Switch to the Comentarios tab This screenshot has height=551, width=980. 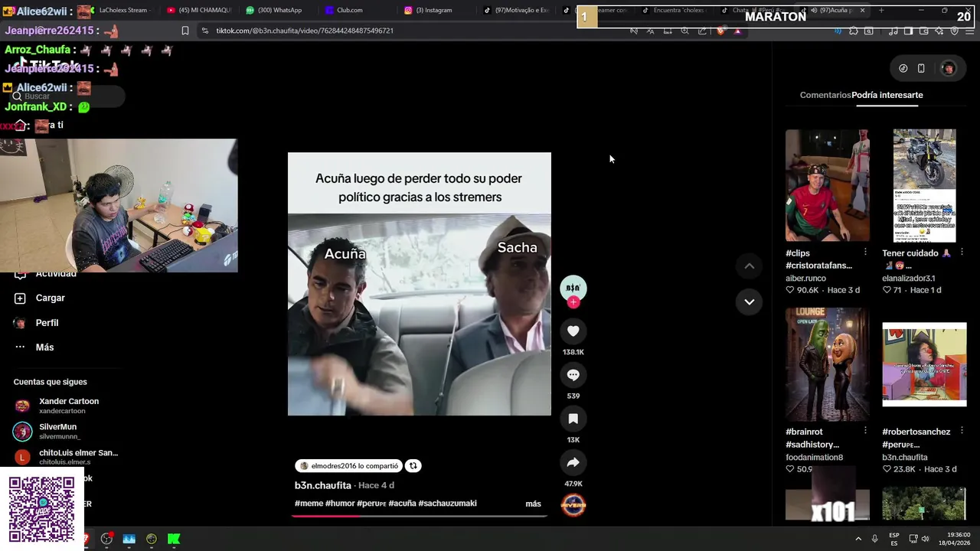[x=825, y=95]
